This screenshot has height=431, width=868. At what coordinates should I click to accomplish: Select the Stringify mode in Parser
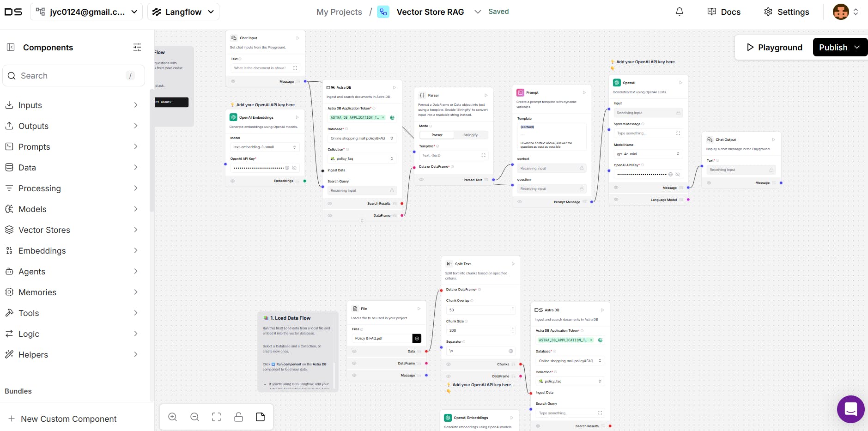(x=471, y=135)
